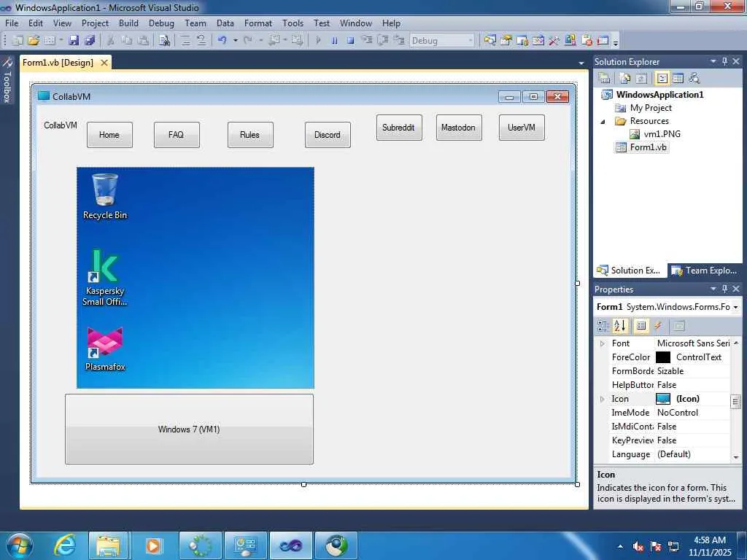Viewport: 747px width, 560px height.
Task: Click the Properties panel scrollbar thumb
Action: point(736,402)
